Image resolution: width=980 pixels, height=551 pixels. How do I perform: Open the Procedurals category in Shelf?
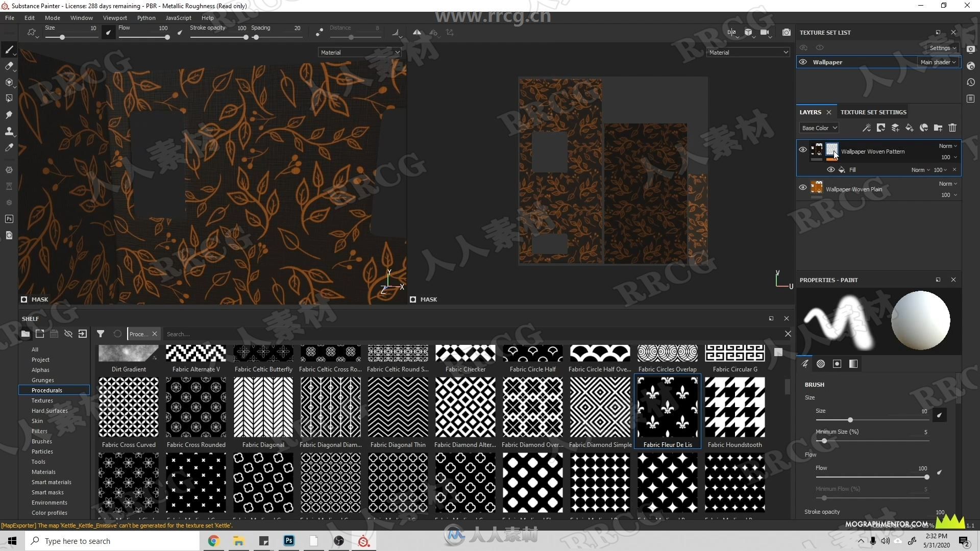tap(46, 390)
